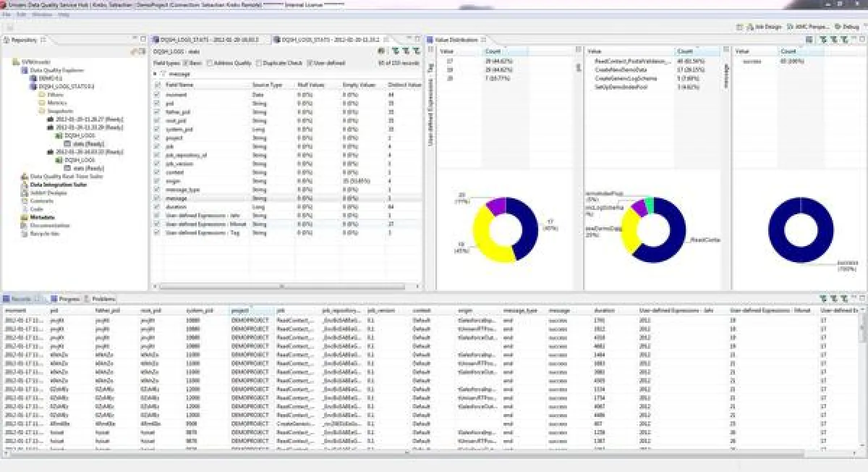The image size is (868, 472).
Task: Select the Metadata folder icon
Action: click(x=25, y=216)
